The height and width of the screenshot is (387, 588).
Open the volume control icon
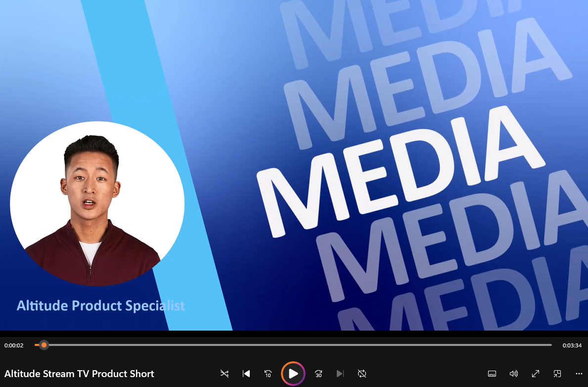(514, 374)
